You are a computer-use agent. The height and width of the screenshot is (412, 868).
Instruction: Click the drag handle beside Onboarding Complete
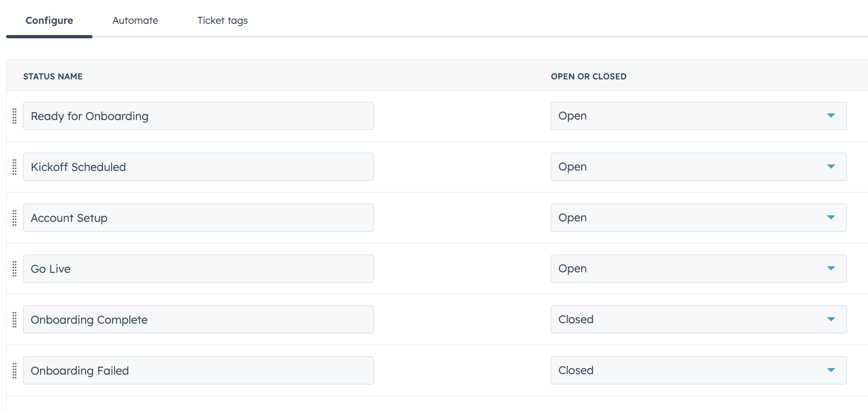click(x=14, y=320)
